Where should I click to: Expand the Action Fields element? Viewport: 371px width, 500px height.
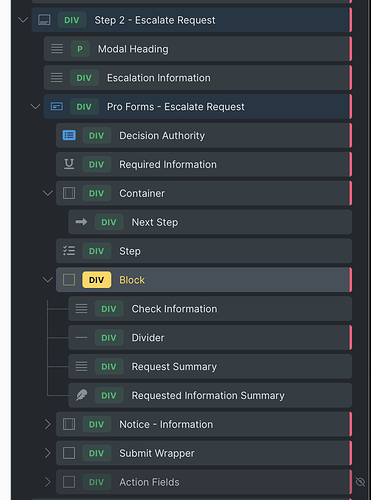pyautogui.click(x=48, y=482)
